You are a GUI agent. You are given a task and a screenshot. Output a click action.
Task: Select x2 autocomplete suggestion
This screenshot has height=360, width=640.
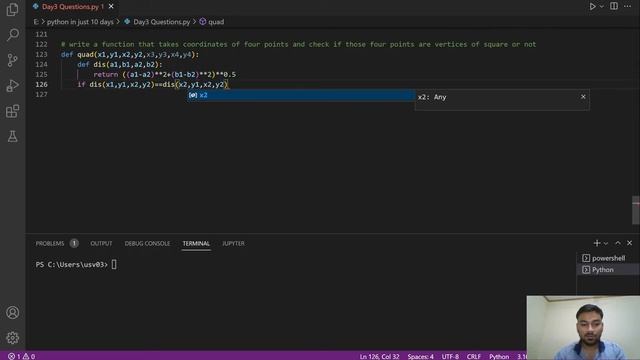coord(301,95)
